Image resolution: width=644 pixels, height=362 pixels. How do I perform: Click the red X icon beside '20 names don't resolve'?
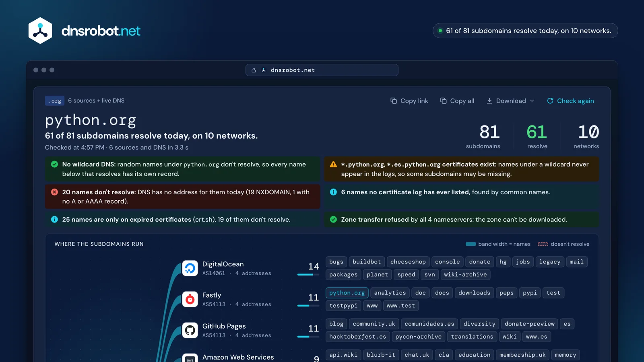click(54, 192)
